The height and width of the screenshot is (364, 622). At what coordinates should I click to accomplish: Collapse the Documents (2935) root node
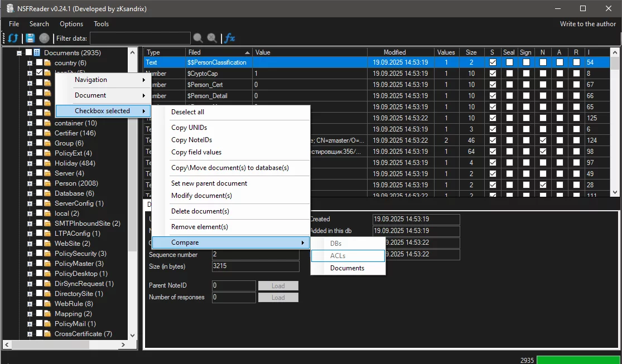[20, 53]
